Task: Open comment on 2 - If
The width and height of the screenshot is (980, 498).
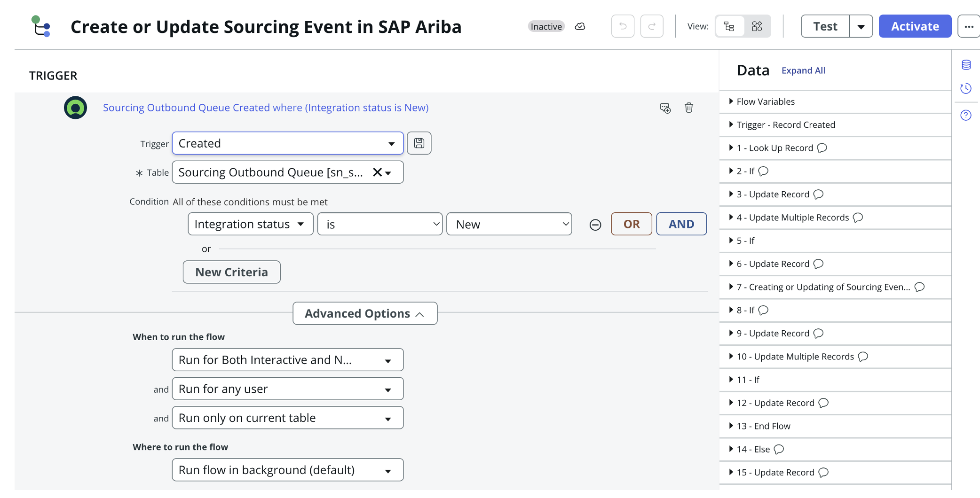Action: pos(763,171)
